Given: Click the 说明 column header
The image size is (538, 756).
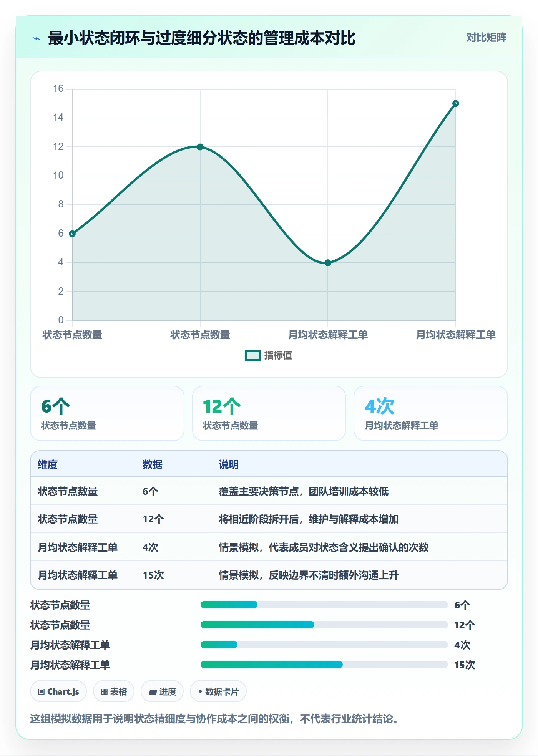Looking at the screenshot, I should [229, 465].
